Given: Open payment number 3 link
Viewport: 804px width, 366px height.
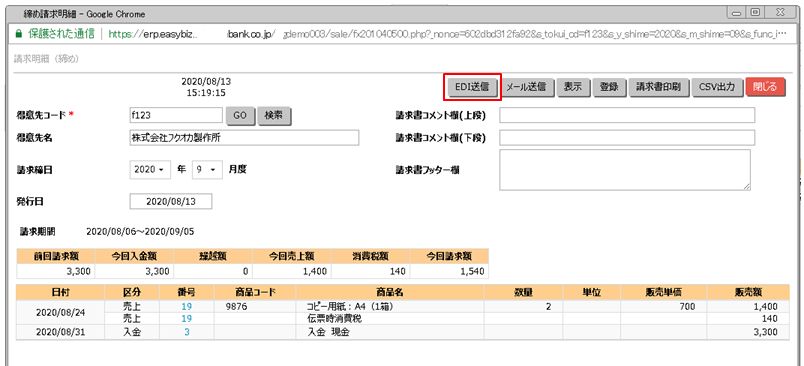Looking at the screenshot, I should coord(187,332).
